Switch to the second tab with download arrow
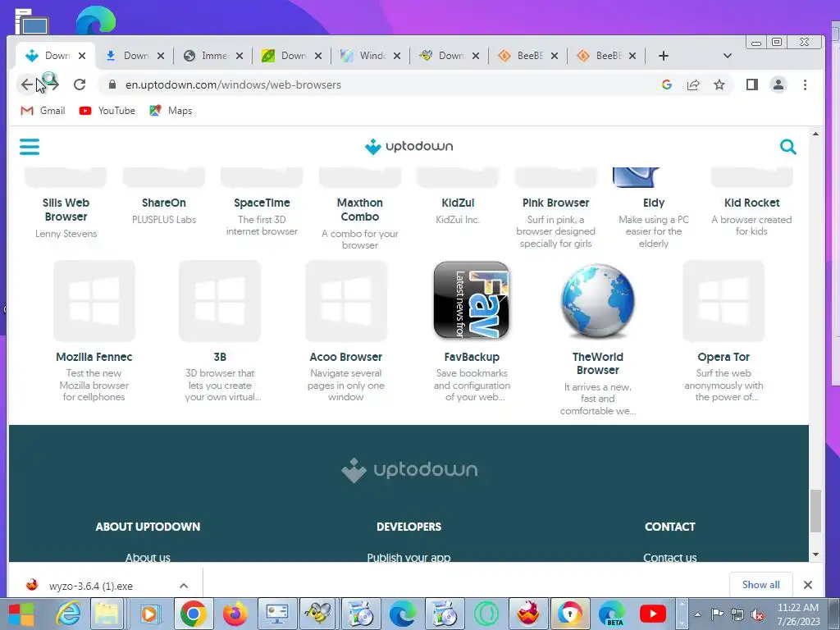The height and width of the screenshot is (630, 840). tap(127, 56)
